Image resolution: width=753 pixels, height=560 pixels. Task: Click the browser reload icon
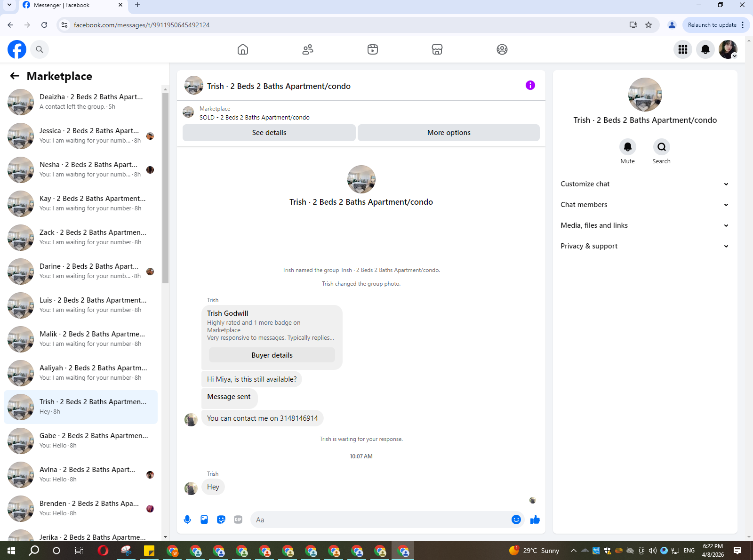[x=44, y=25]
